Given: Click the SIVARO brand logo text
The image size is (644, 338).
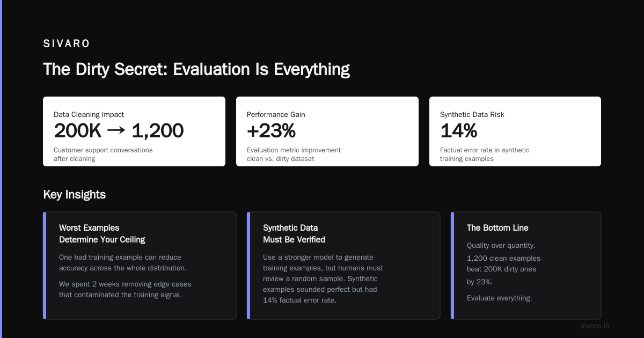Looking at the screenshot, I should (67, 44).
